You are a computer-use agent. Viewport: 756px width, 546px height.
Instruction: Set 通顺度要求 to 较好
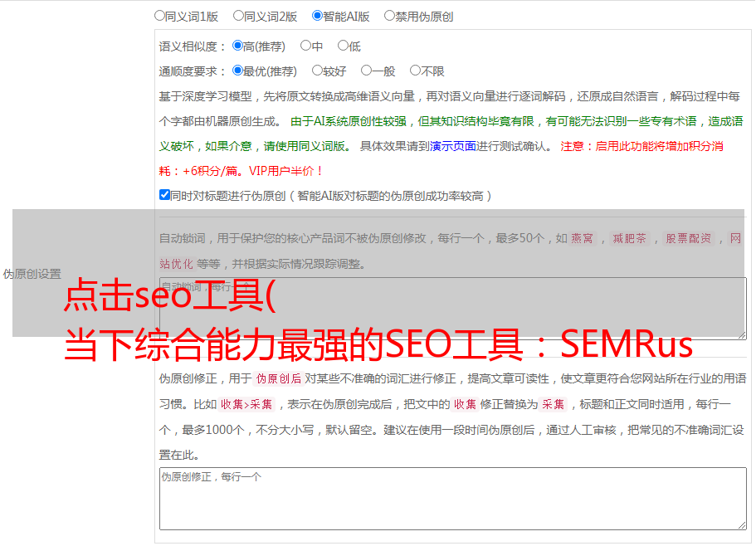click(x=317, y=71)
